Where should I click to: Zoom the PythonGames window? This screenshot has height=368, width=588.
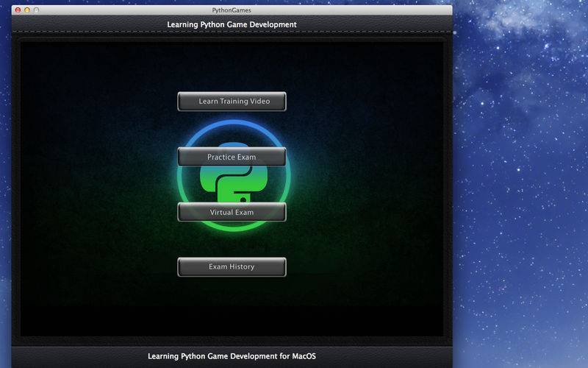[x=36, y=10]
